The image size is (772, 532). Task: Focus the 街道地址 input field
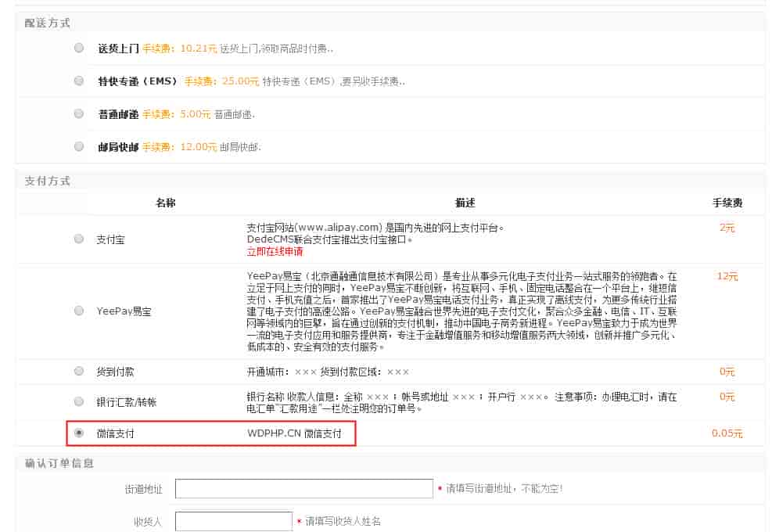303,489
